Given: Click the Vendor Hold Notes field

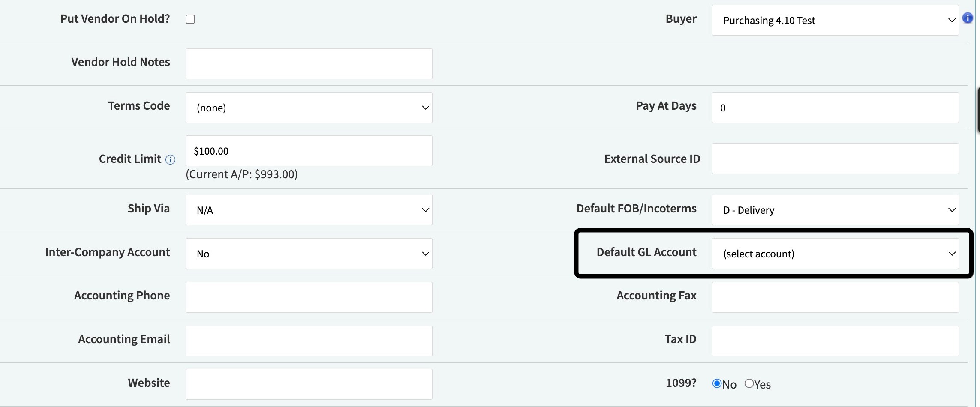Looking at the screenshot, I should (x=309, y=64).
